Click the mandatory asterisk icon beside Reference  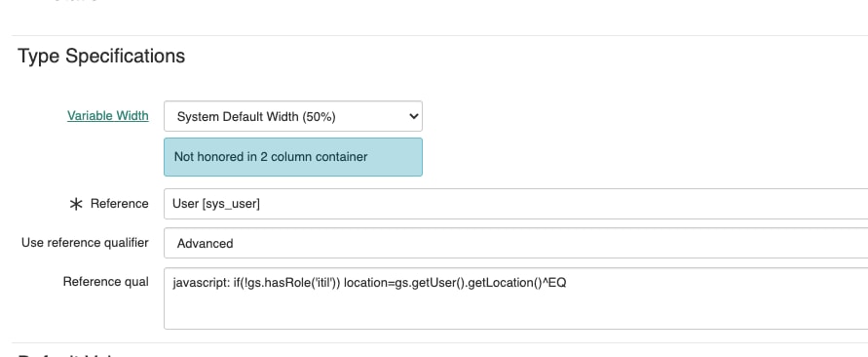[x=75, y=204]
